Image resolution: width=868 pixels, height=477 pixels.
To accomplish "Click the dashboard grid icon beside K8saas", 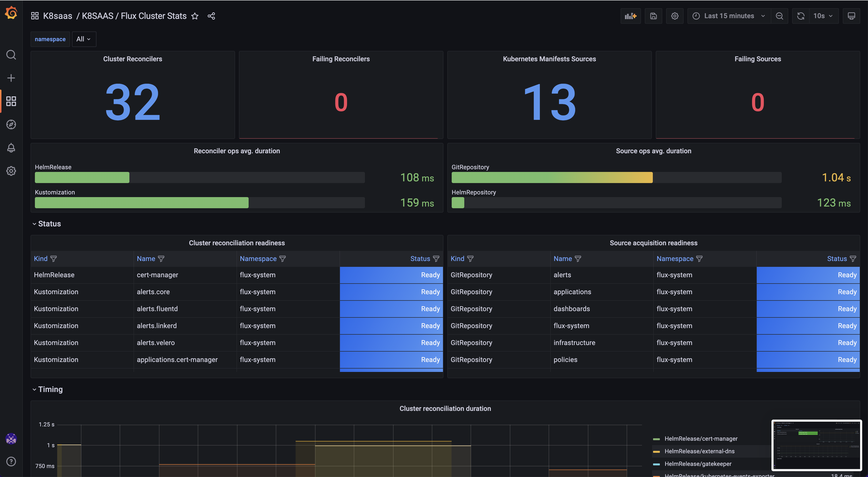I will pos(35,16).
